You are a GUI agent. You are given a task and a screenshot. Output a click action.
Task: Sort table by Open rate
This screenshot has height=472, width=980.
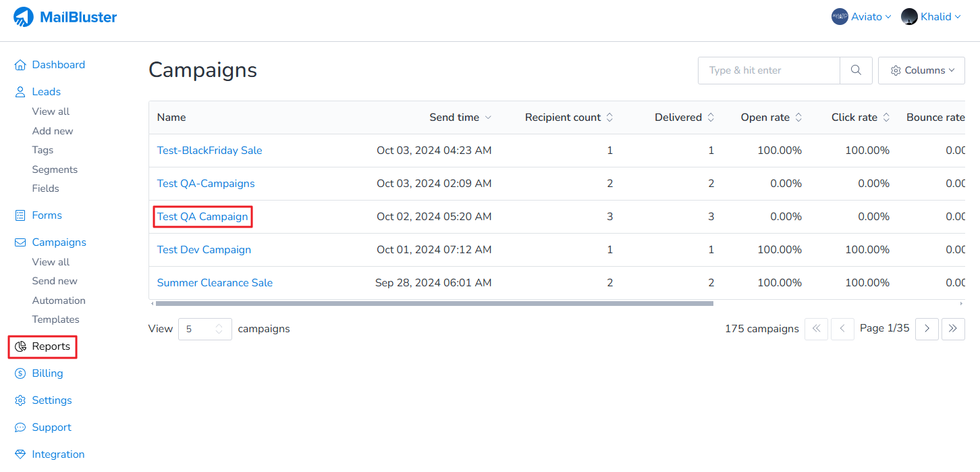click(771, 117)
